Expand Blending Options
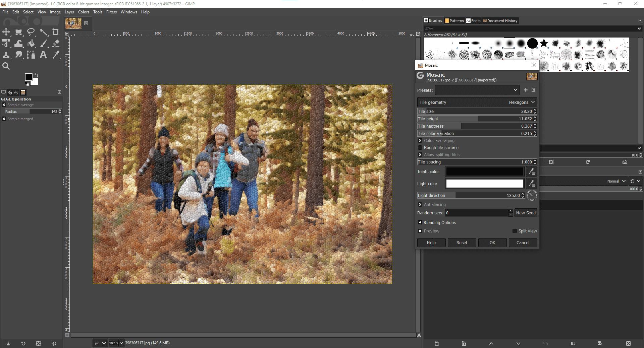 [420, 222]
